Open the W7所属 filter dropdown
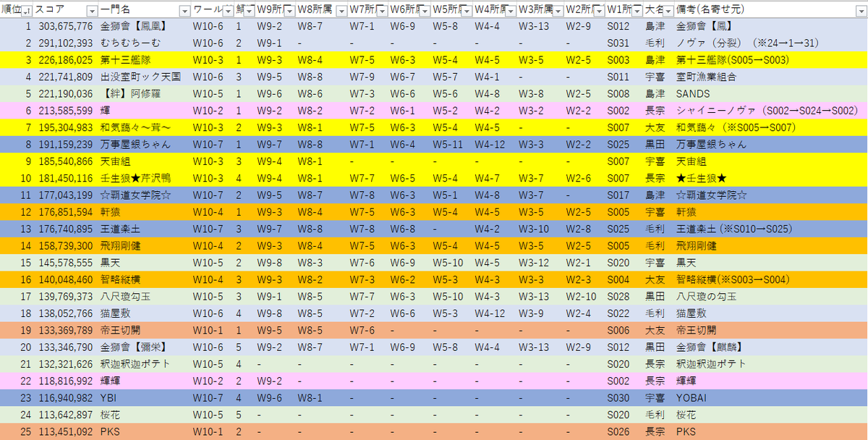The height and width of the screenshot is (440, 868). tap(381, 11)
